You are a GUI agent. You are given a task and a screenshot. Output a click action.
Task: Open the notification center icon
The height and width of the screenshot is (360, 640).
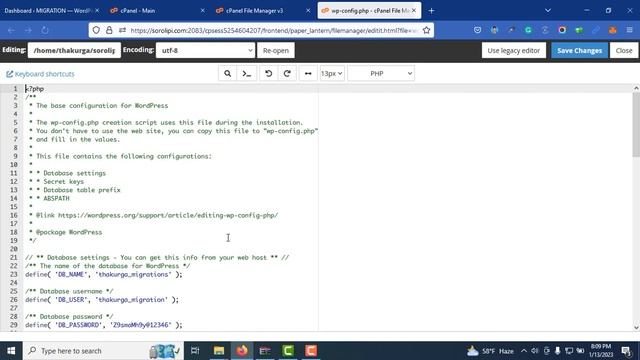point(626,351)
